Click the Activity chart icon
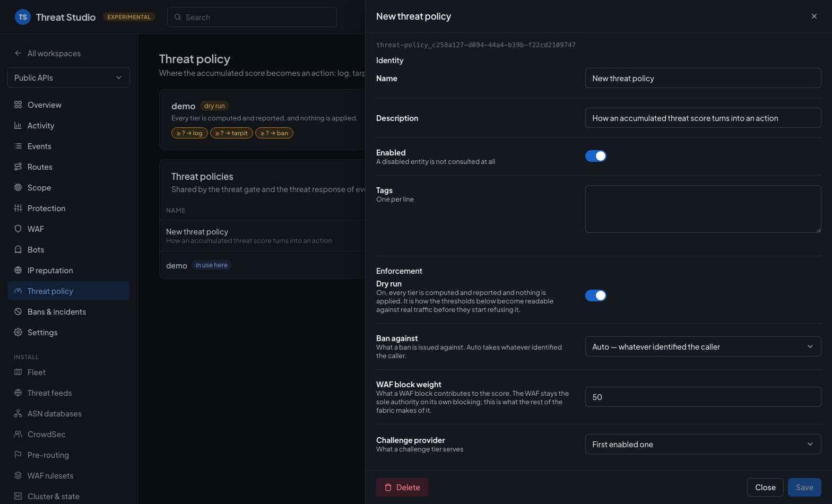The width and height of the screenshot is (832, 504). coord(18,125)
